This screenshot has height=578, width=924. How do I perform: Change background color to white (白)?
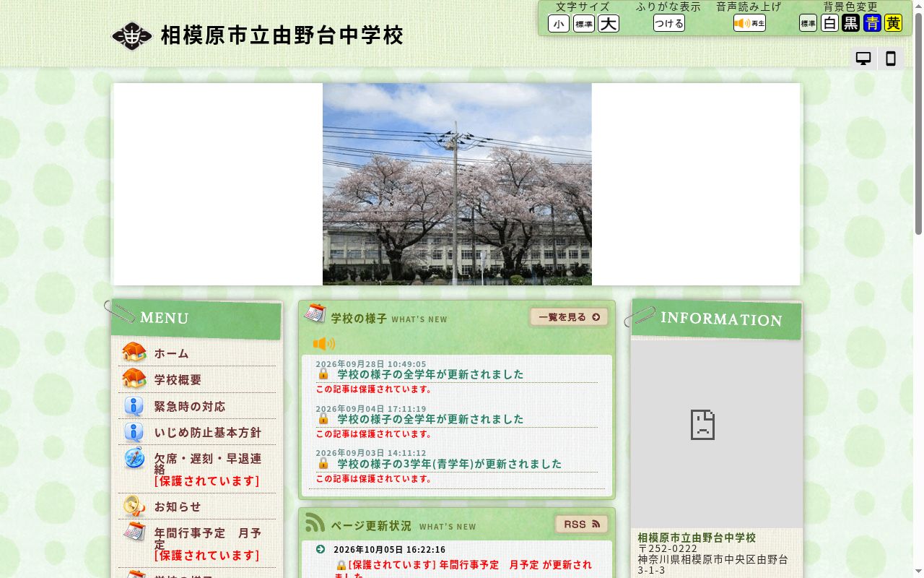[x=830, y=23]
